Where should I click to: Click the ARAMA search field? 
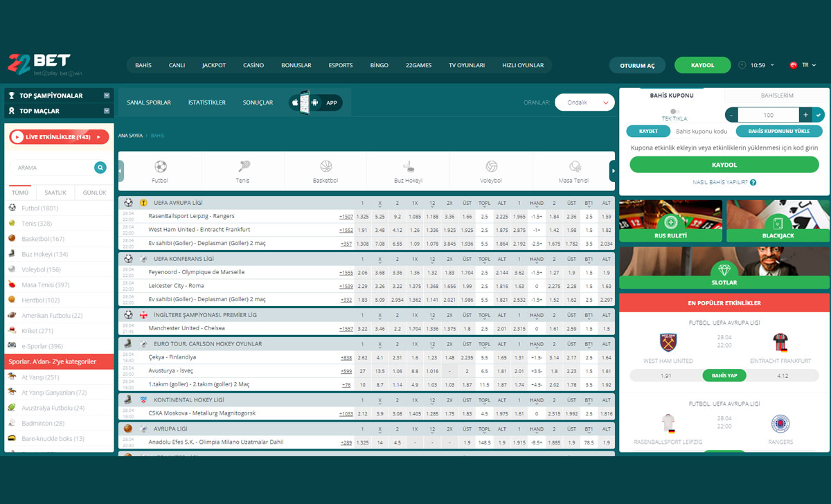(x=52, y=168)
